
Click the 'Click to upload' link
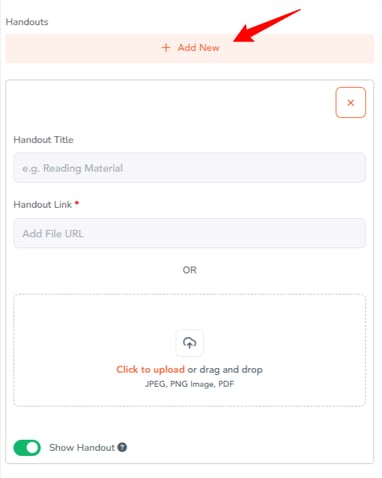(x=150, y=369)
